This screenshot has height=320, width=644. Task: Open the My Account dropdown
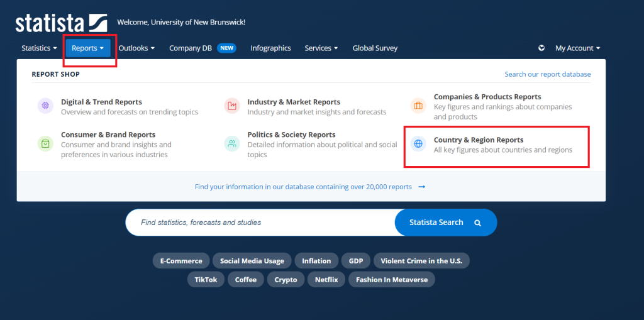click(577, 48)
